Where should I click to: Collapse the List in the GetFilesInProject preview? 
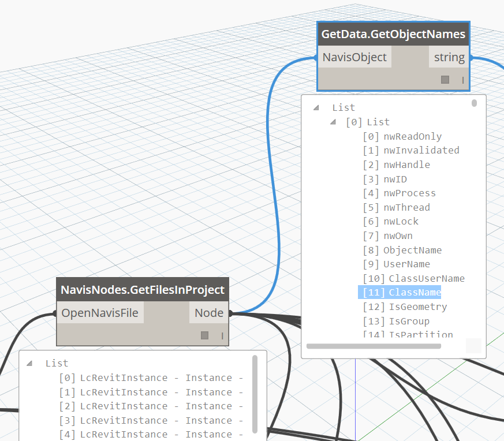point(29,364)
